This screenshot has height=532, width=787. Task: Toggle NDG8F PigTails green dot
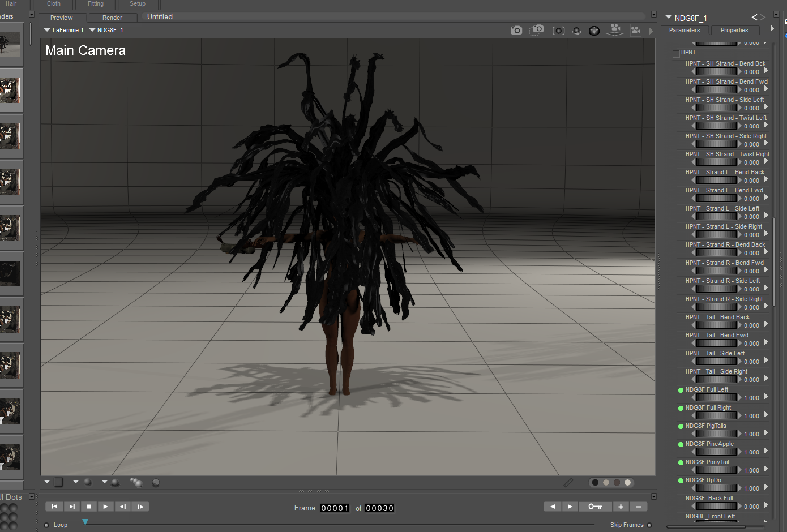point(681,426)
